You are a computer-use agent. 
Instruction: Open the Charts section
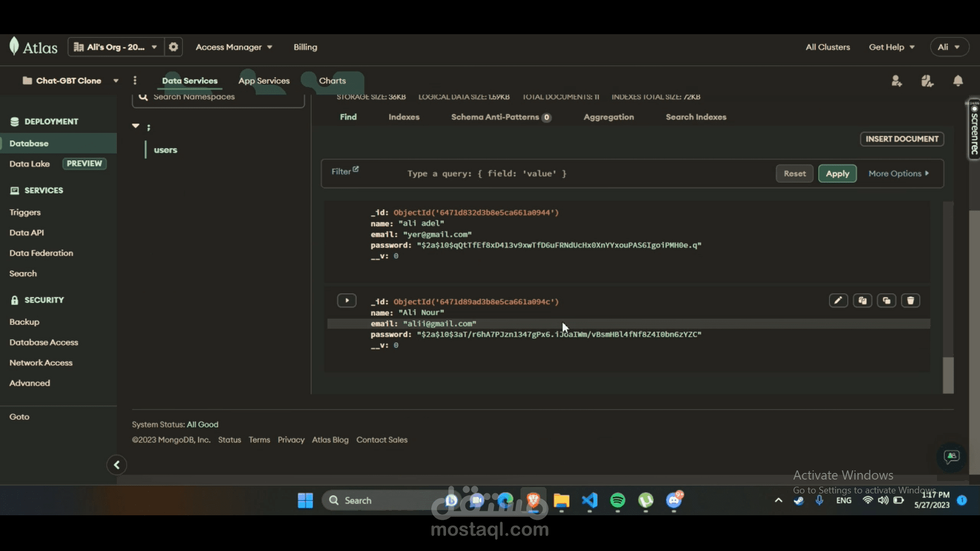click(x=332, y=81)
